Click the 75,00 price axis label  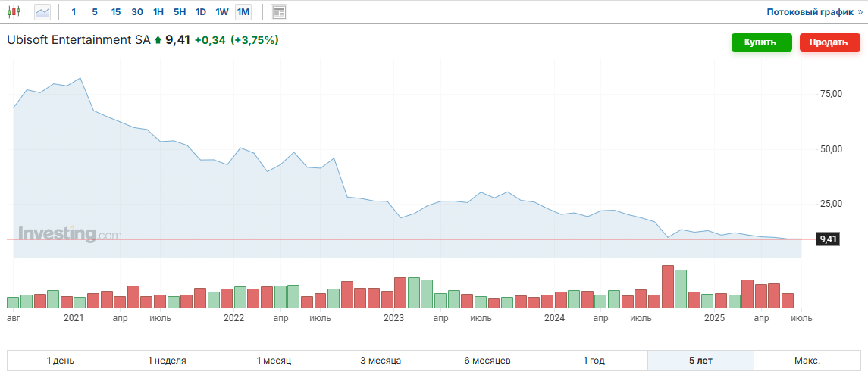point(830,94)
